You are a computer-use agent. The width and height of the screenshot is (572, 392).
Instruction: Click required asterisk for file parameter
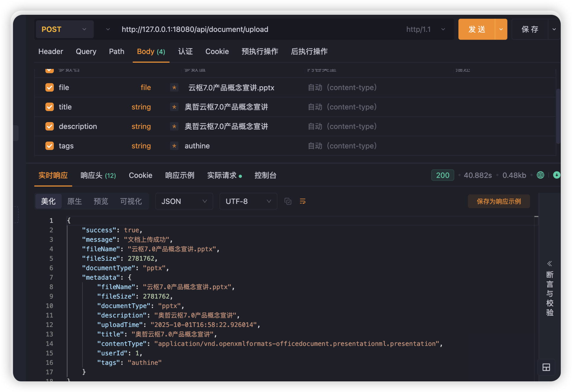click(174, 88)
